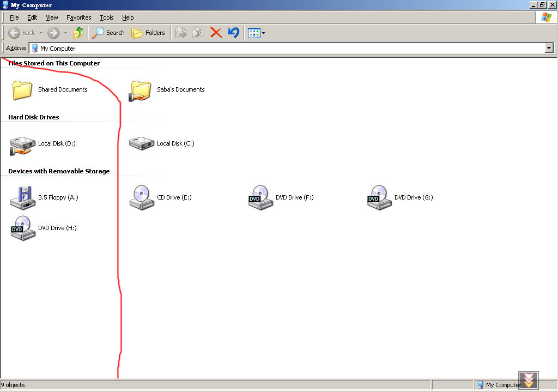Open the Help menu
This screenshot has height=392, width=558.
[128, 17]
